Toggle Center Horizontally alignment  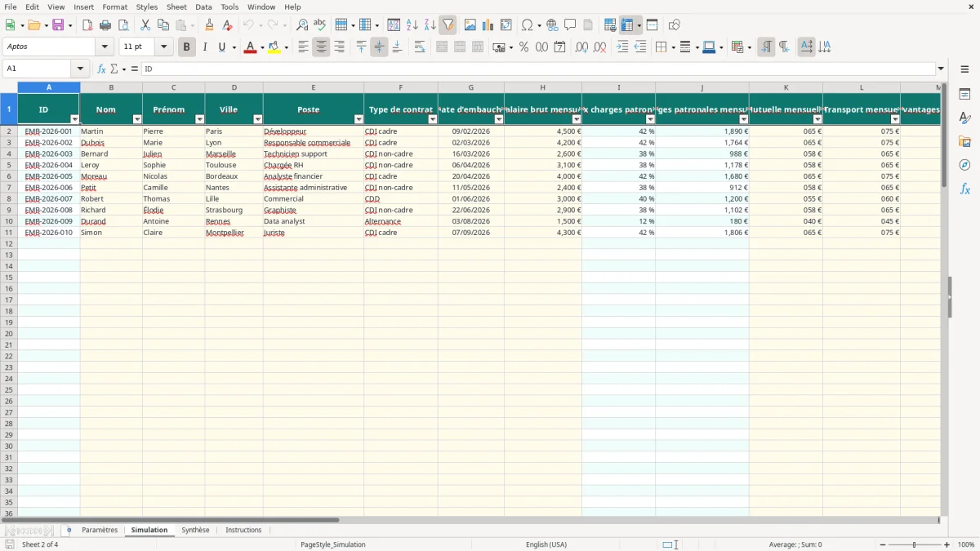pos(321,47)
